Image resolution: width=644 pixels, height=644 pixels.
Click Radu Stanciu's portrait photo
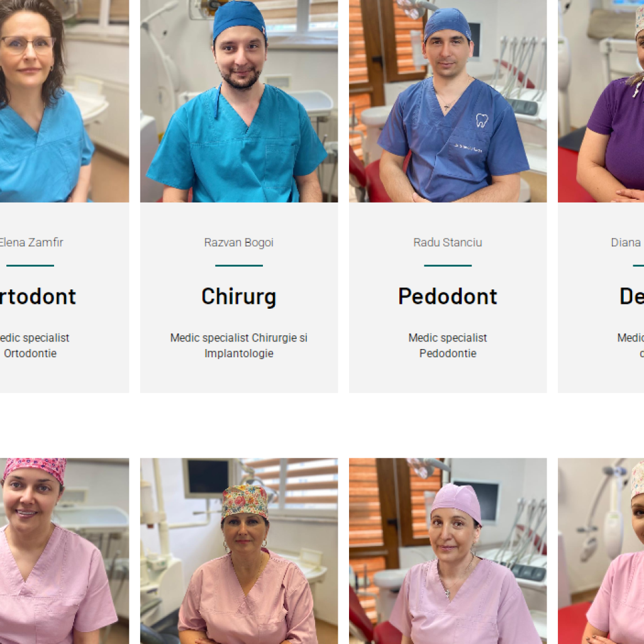coord(448,101)
